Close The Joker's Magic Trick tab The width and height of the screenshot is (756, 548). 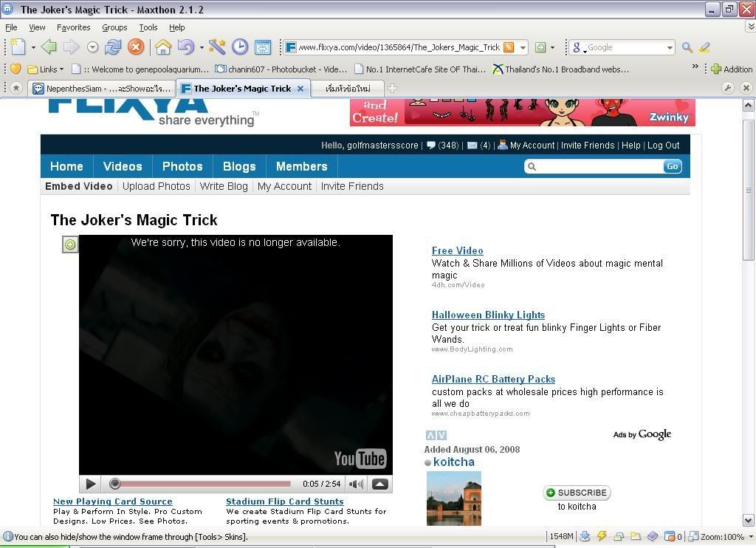point(300,89)
